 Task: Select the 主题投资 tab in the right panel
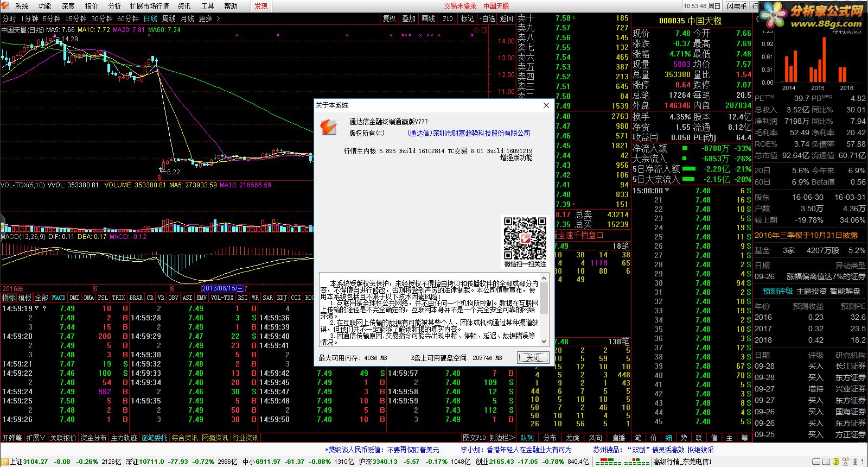pos(812,291)
